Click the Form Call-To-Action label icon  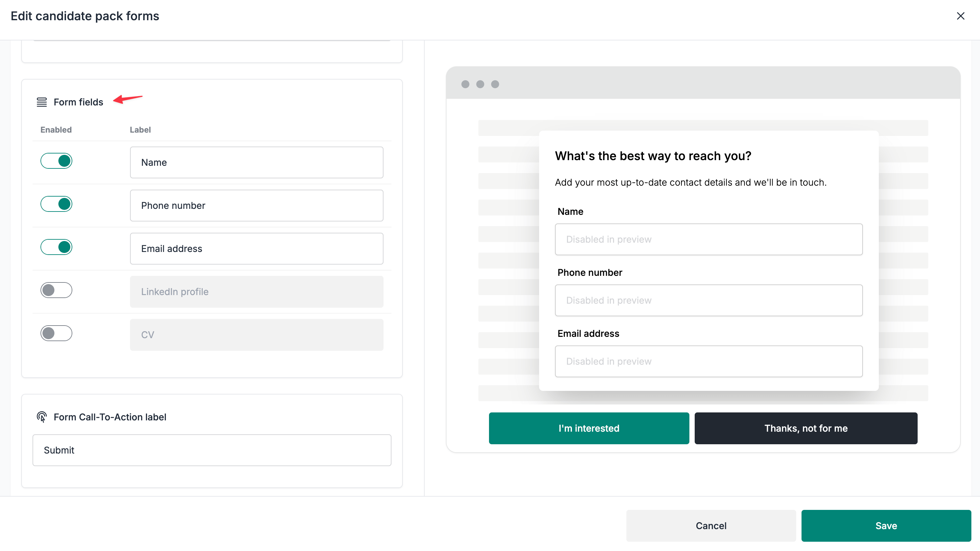[42, 417]
